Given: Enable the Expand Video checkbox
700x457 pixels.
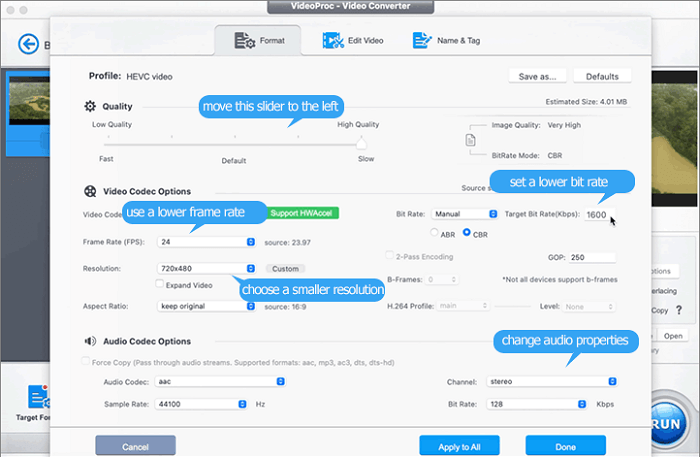Looking at the screenshot, I should (x=160, y=284).
